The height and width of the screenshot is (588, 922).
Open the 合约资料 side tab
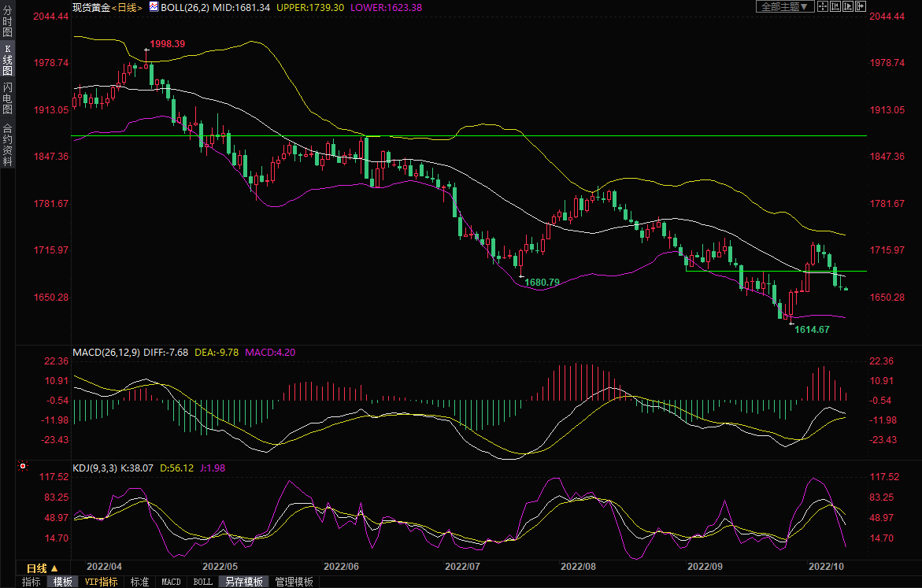pyautogui.click(x=7, y=144)
